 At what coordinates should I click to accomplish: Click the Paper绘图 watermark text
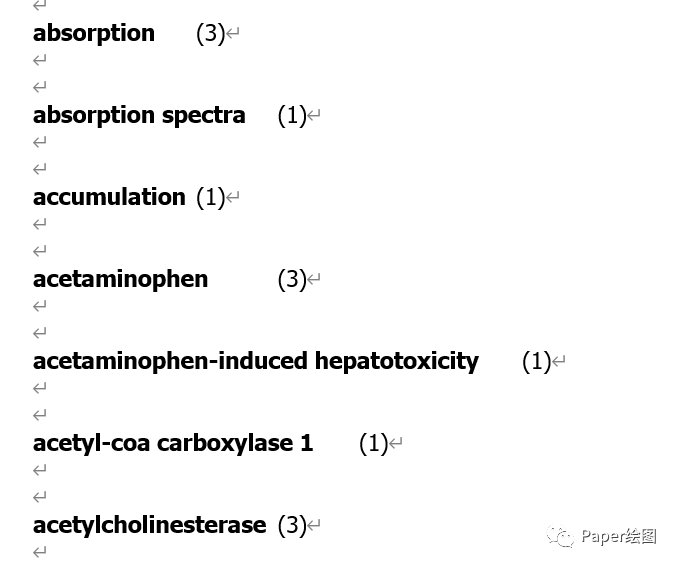[619, 536]
